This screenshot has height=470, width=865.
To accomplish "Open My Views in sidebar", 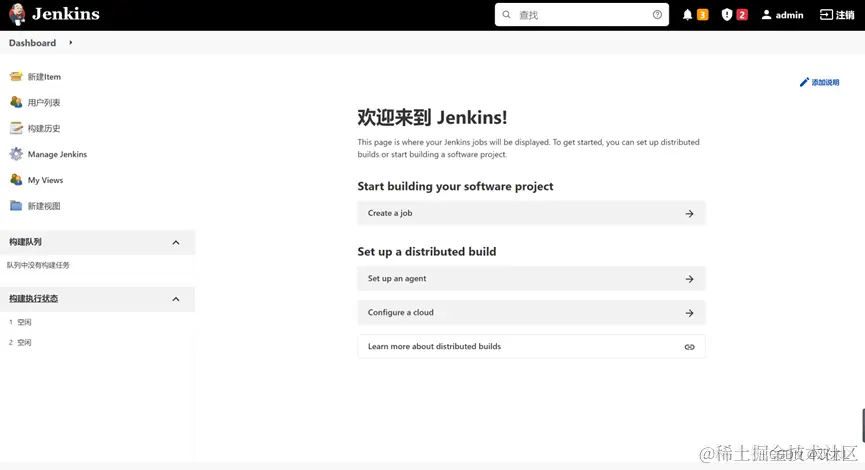I will tap(45, 180).
